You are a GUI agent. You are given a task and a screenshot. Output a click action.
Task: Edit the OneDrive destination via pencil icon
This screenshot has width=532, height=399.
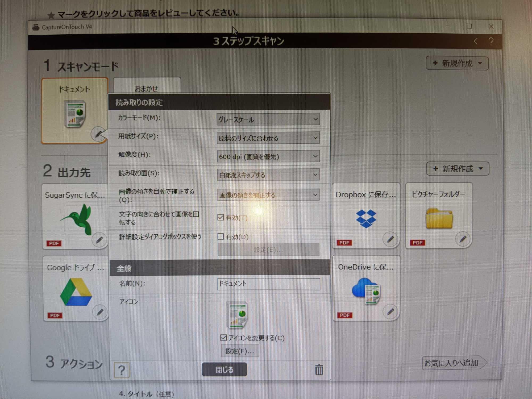(390, 311)
